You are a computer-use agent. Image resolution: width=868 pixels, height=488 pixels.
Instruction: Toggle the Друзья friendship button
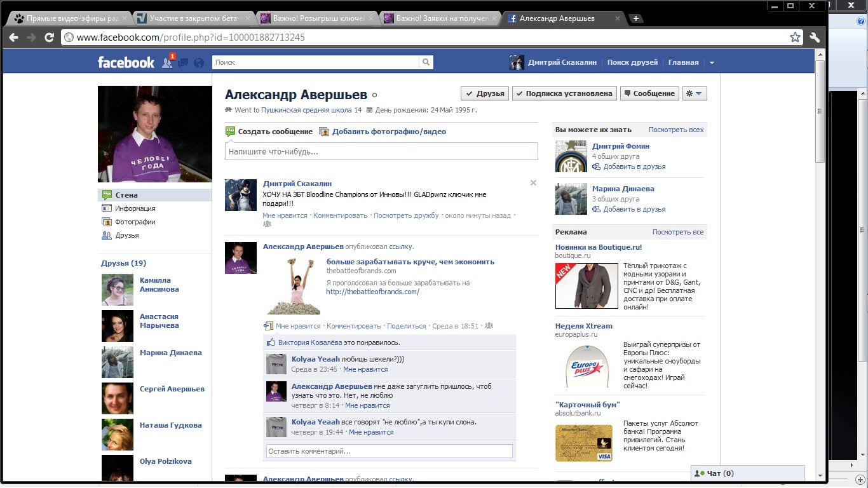click(x=484, y=93)
